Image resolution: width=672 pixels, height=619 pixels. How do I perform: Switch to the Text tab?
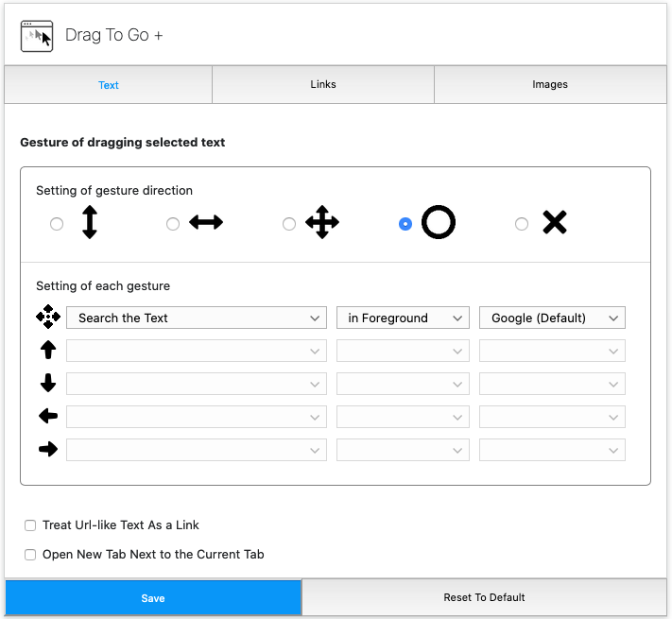[x=109, y=85]
